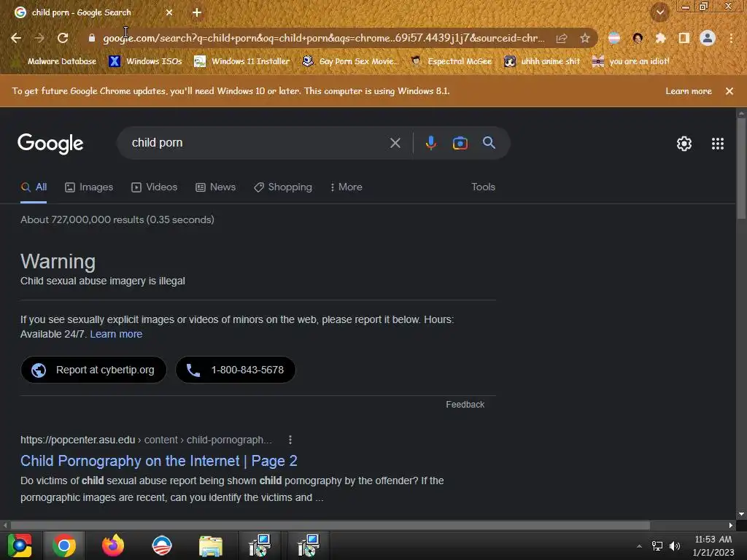Expand the tab search chevron
This screenshot has height=560, width=747.
[660, 12]
